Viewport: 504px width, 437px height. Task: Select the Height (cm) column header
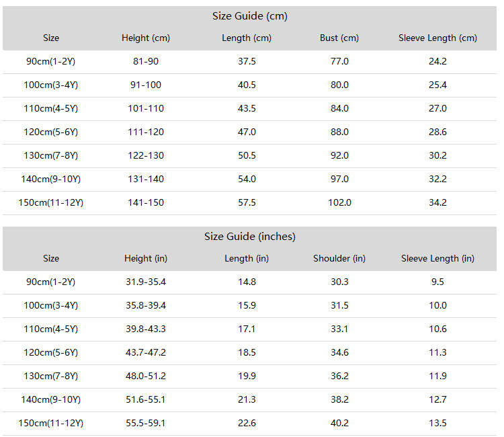(x=146, y=38)
